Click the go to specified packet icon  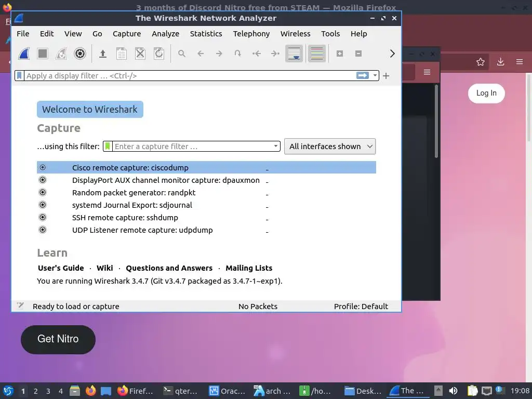point(237,54)
